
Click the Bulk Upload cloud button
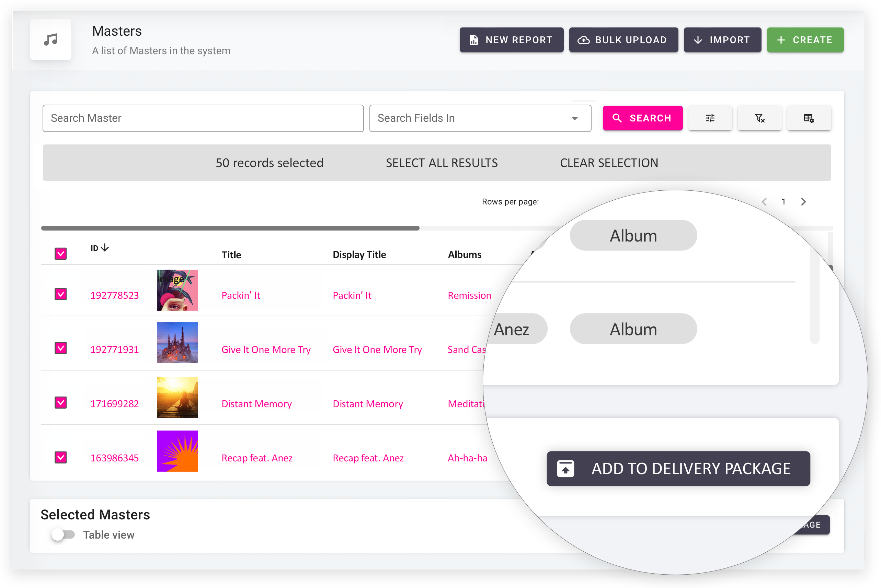(x=623, y=40)
